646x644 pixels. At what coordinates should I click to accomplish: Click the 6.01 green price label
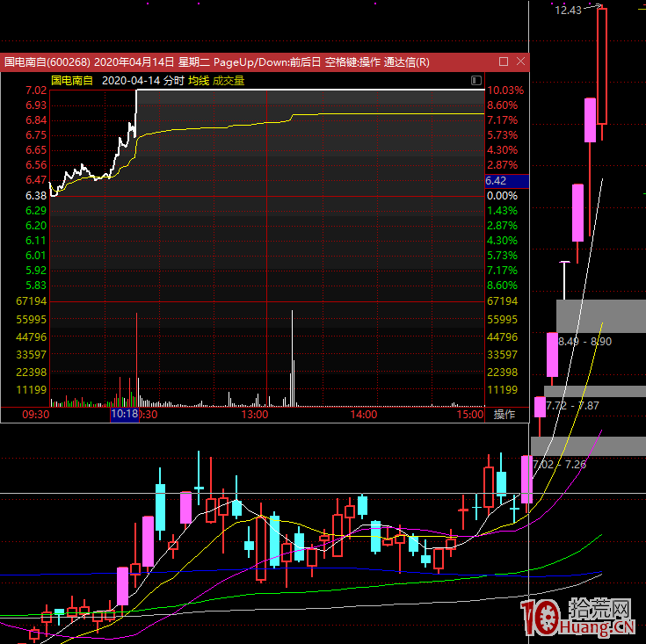tap(36, 256)
